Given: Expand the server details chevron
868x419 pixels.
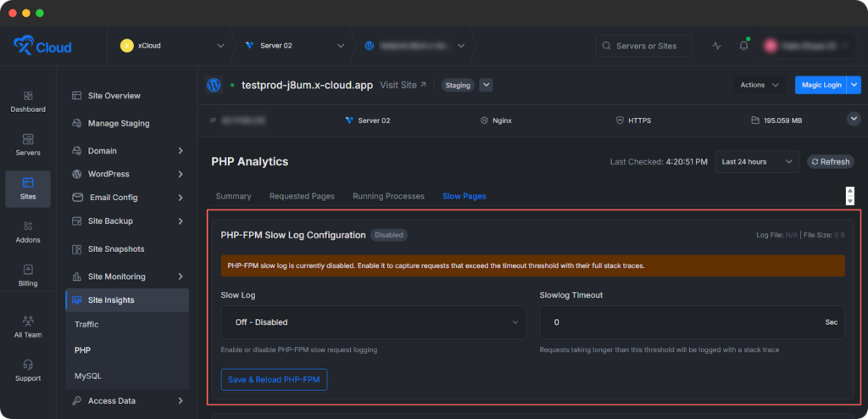Looking at the screenshot, I should (x=854, y=120).
